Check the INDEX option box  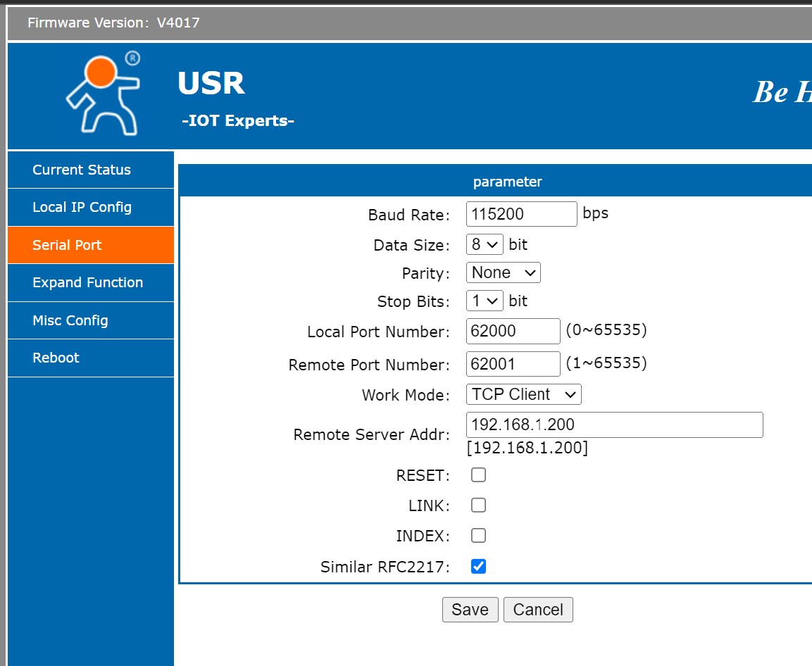point(478,536)
